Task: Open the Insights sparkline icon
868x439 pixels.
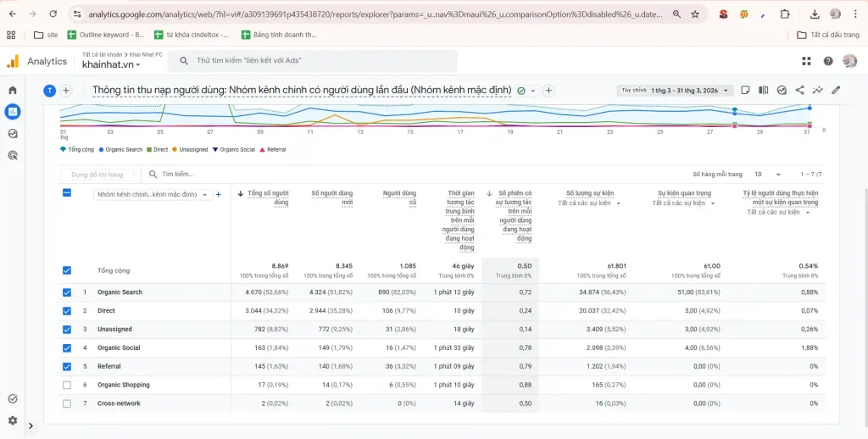Action: click(x=818, y=90)
